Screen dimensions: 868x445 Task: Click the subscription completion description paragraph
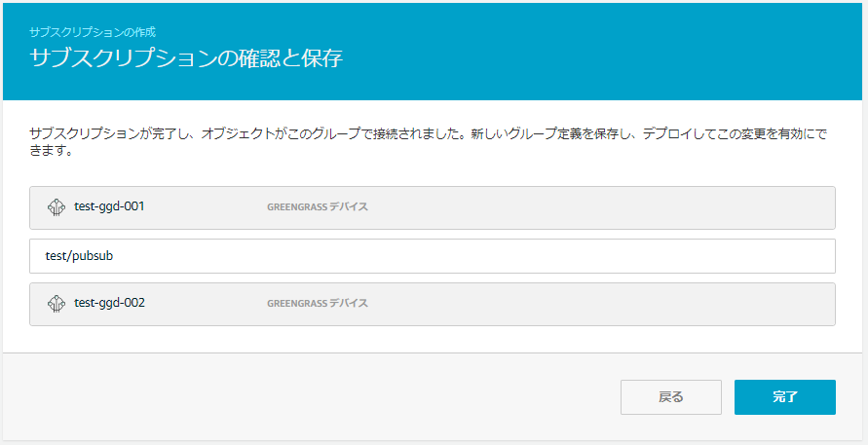pyautogui.click(x=428, y=142)
